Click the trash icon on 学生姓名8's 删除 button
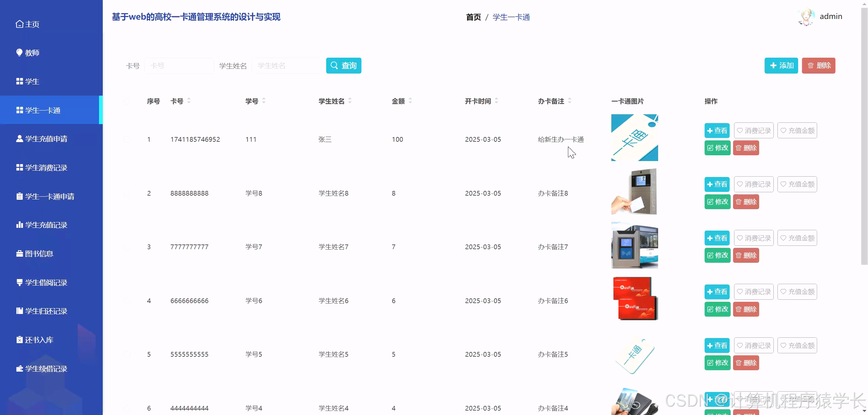868x415 pixels. pyautogui.click(x=739, y=202)
